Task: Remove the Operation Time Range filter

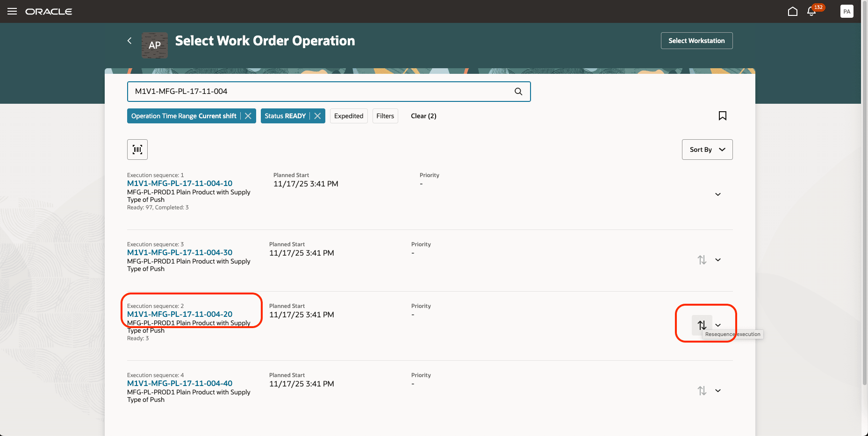Action: coord(248,115)
